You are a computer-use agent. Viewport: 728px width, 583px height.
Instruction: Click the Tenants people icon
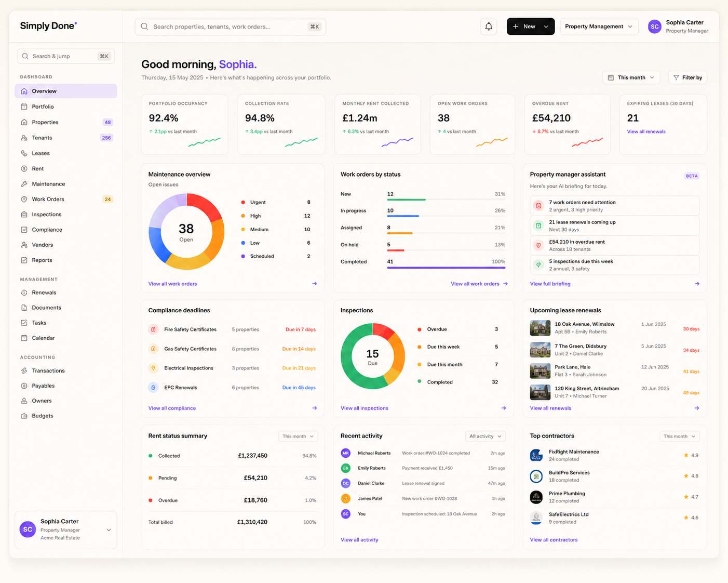pyautogui.click(x=24, y=138)
